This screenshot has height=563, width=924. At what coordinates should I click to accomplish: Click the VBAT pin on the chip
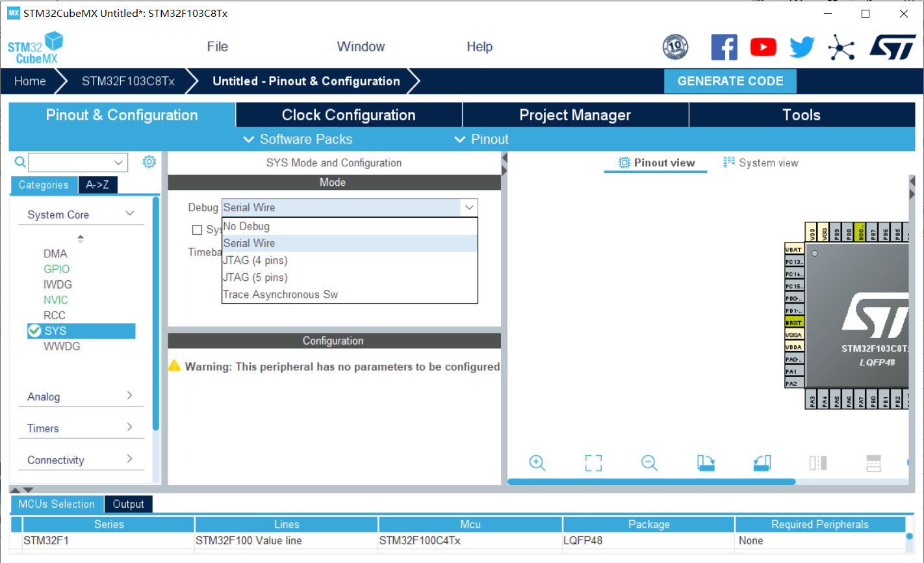(x=794, y=250)
